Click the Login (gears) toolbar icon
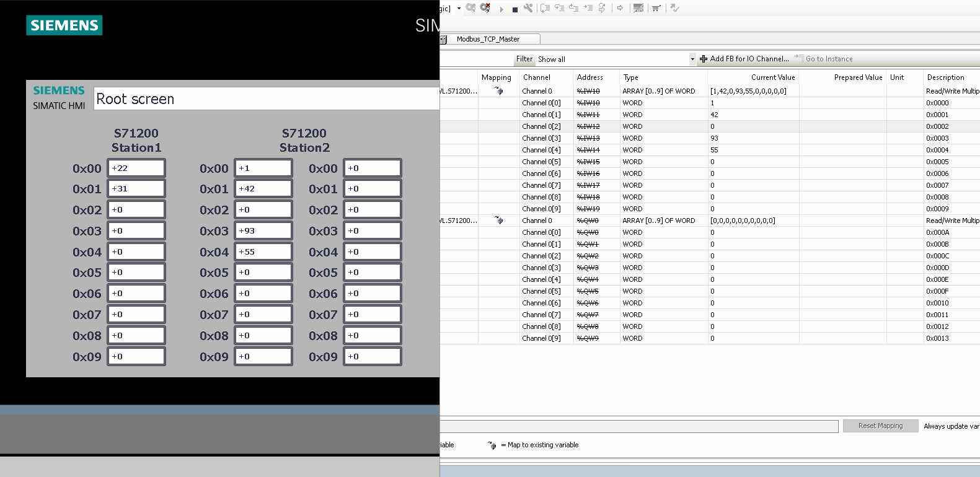Image resolution: width=980 pixels, height=477 pixels. [x=471, y=8]
